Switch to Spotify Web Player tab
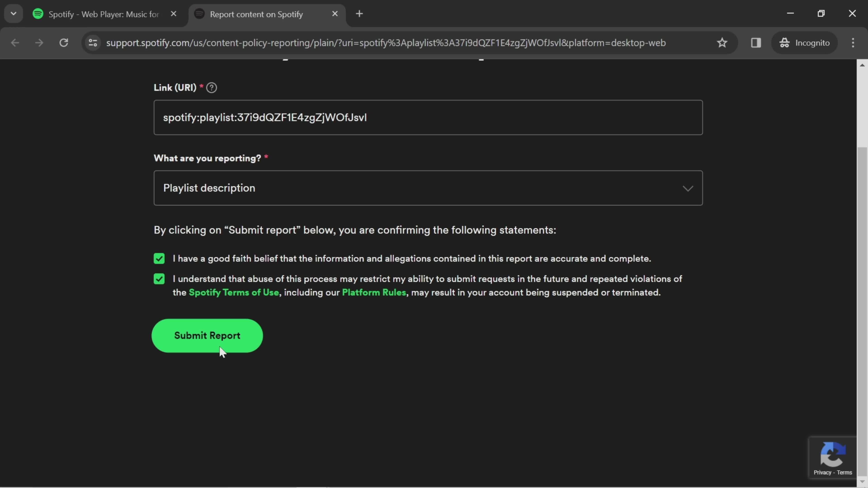868x488 pixels. click(104, 14)
